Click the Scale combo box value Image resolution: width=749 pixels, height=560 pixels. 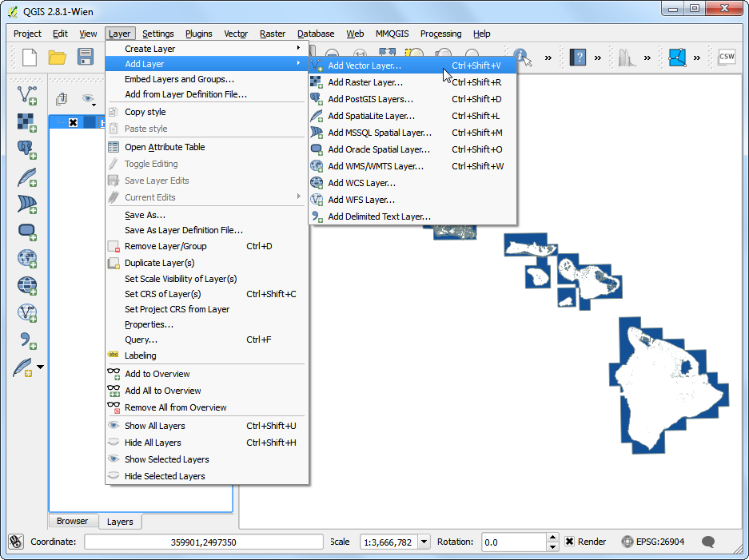388,542
